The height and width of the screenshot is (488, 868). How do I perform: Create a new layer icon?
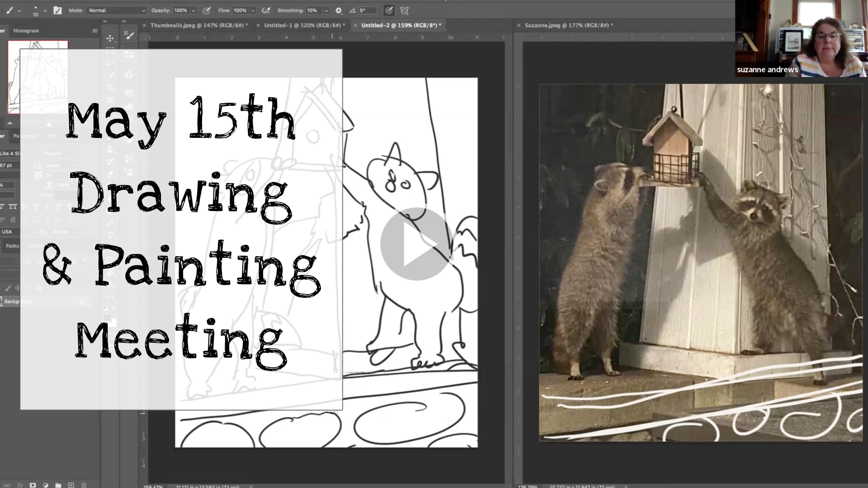[x=71, y=485]
